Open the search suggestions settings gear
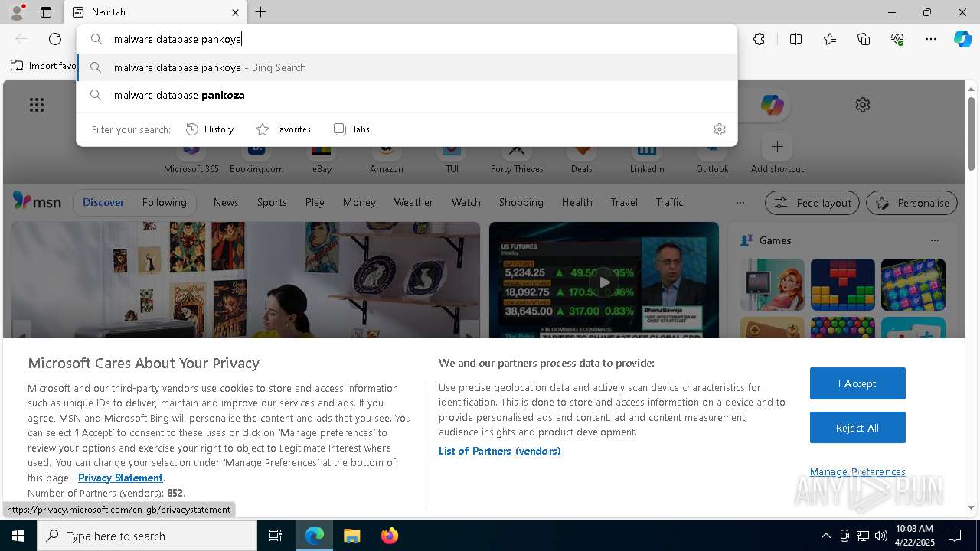This screenshot has height=551, width=980. coord(719,129)
